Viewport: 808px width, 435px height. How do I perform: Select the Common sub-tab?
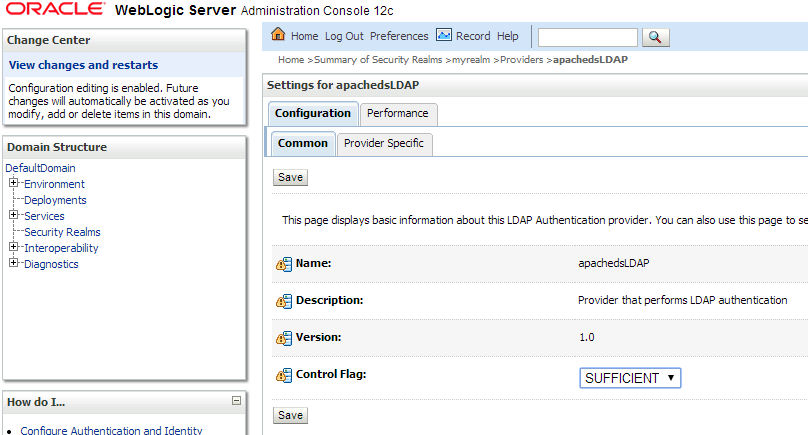click(303, 143)
